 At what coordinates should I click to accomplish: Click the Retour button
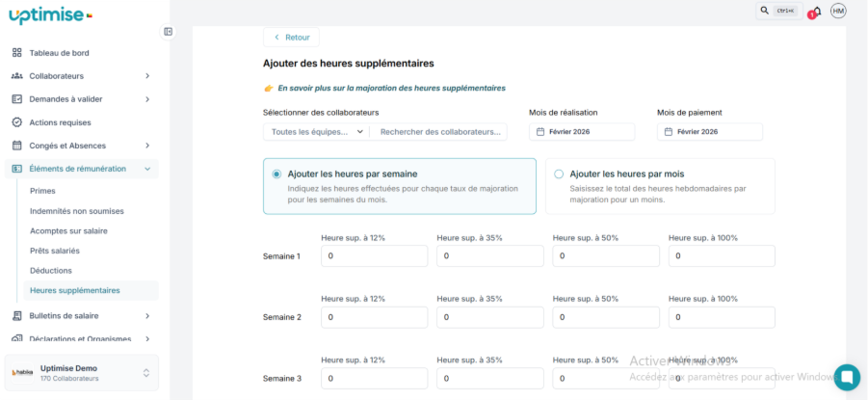coord(291,38)
